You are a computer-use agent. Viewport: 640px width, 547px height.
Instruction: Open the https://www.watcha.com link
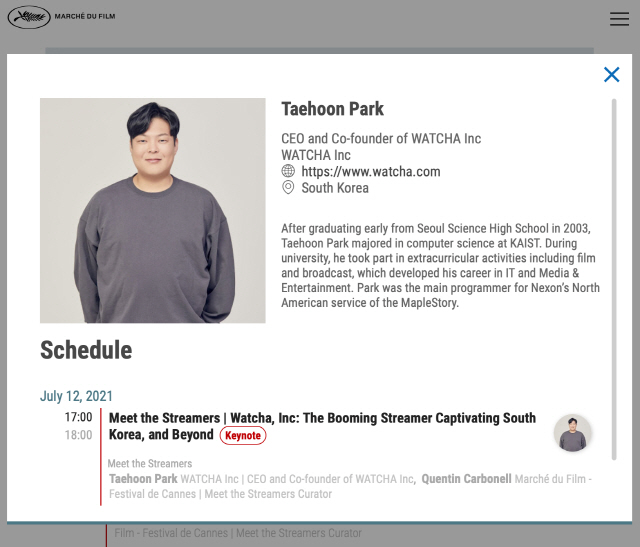tap(370, 172)
